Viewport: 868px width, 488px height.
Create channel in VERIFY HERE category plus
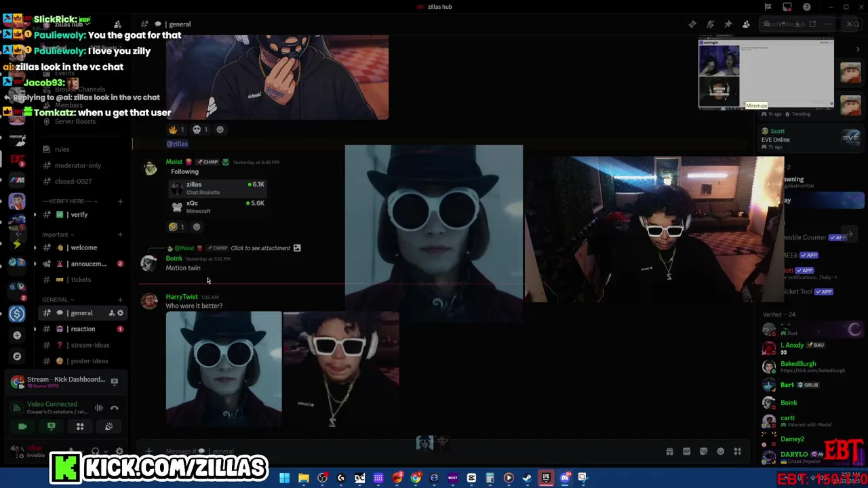point(120,201)
